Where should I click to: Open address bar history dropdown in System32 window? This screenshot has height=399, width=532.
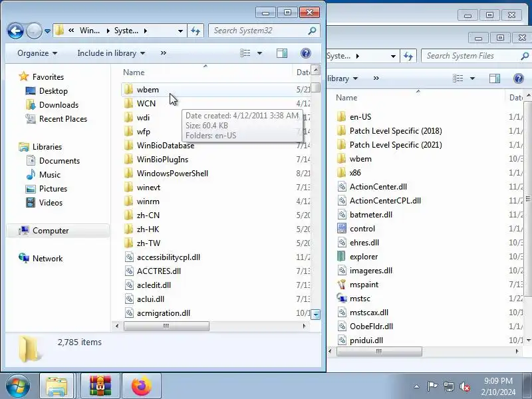tap(180, 31)
